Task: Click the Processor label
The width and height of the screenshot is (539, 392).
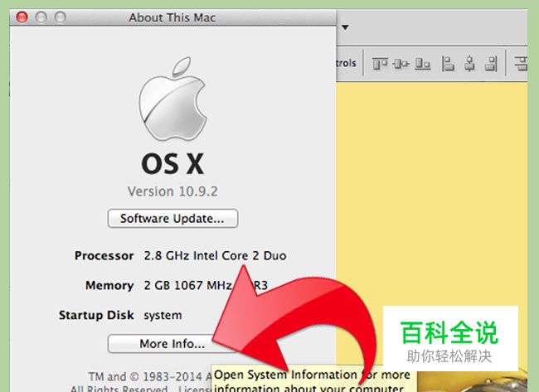Action: (x=104, y=255)
